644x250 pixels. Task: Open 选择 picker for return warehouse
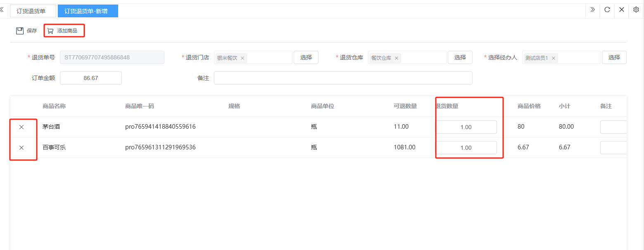coord(460,57)
